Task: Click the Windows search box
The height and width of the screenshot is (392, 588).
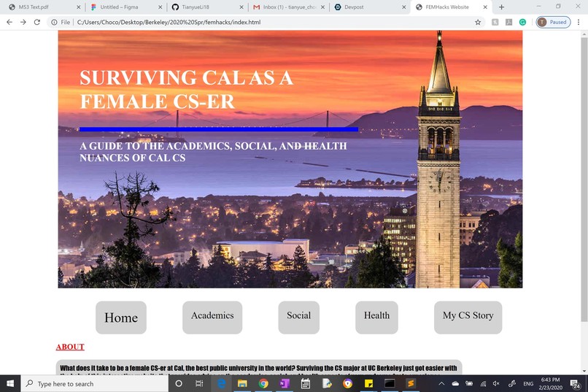Action: tap(95, 383)
